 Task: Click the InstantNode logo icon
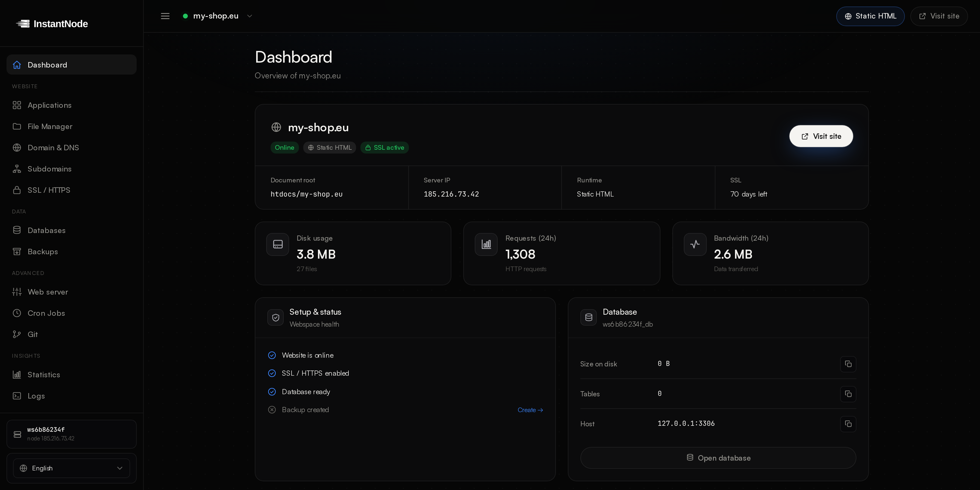click(x=23, y=24)
